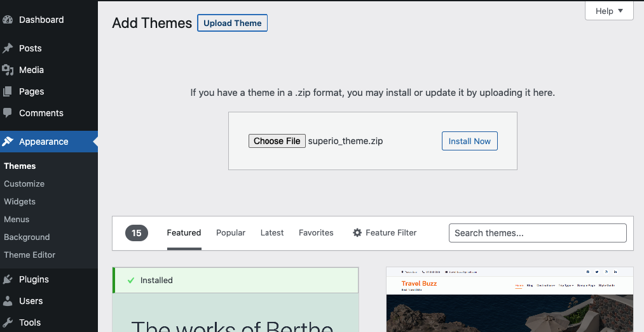Image resolution: width=644 pixels, height=332 pixels.
Task: Click the Choose File button
Action: [x=277, y=141]
